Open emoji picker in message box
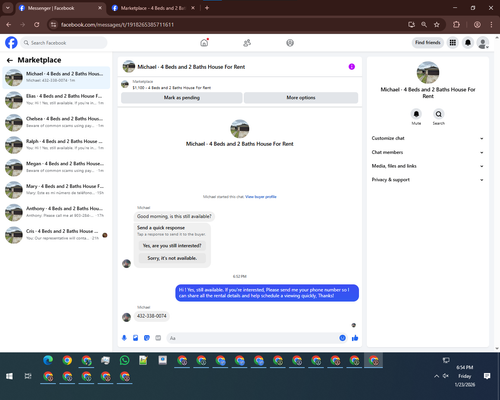 coord(342,338)
